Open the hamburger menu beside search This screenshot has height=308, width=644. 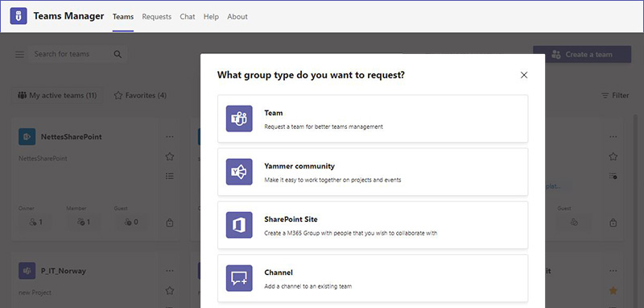[19, 54]
